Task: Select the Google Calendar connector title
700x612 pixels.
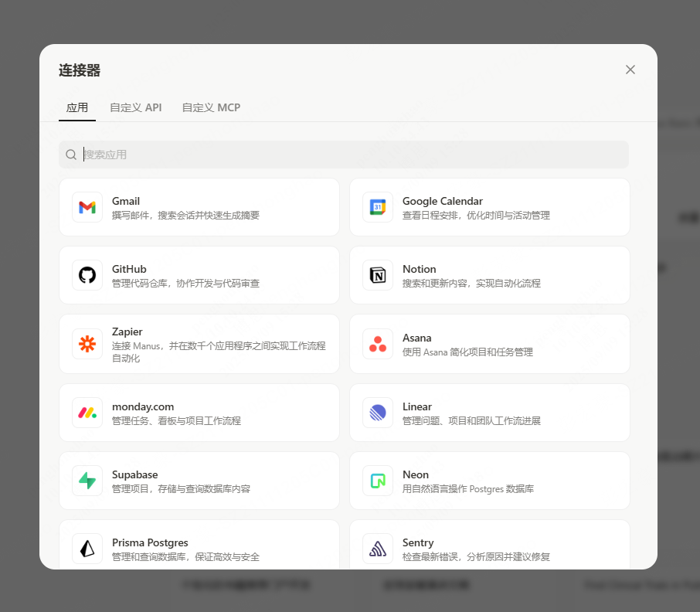Action: (x=443, y=202)
